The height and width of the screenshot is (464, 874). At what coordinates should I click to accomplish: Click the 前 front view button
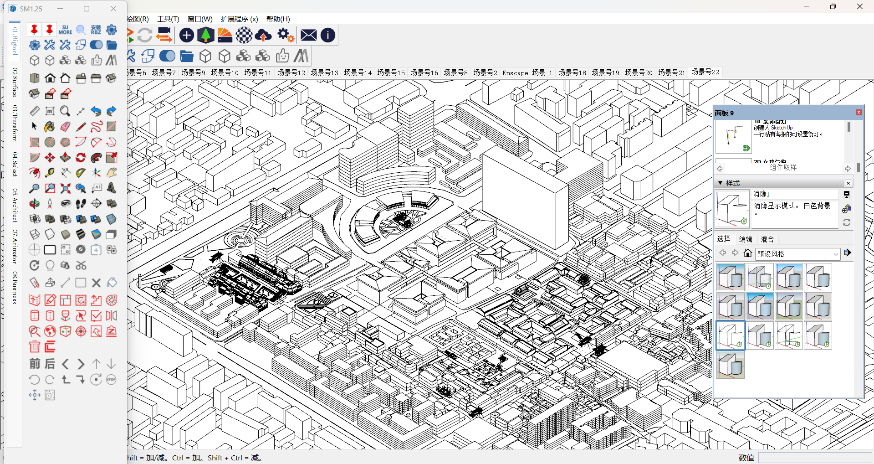[x=35, y=364]
